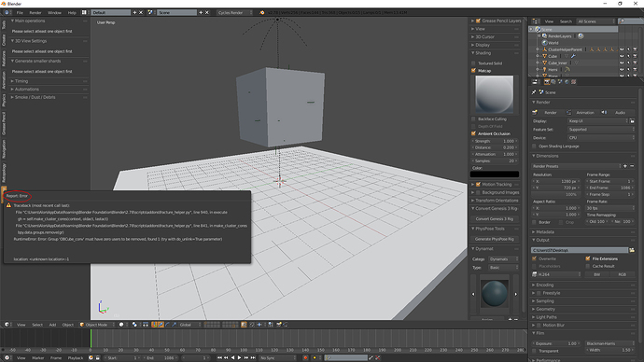Expand the Smoke / Dust / Debris panel

[35, 97]
